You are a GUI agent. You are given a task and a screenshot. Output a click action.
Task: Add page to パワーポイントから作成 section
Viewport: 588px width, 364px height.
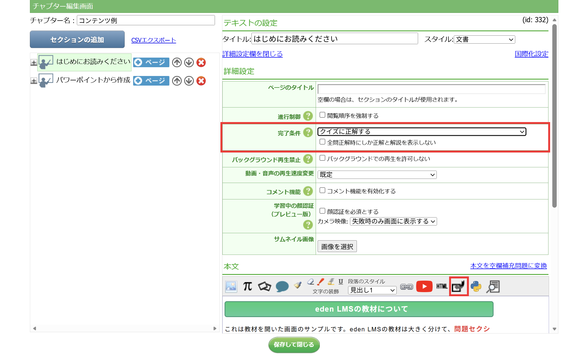(151, 81)
